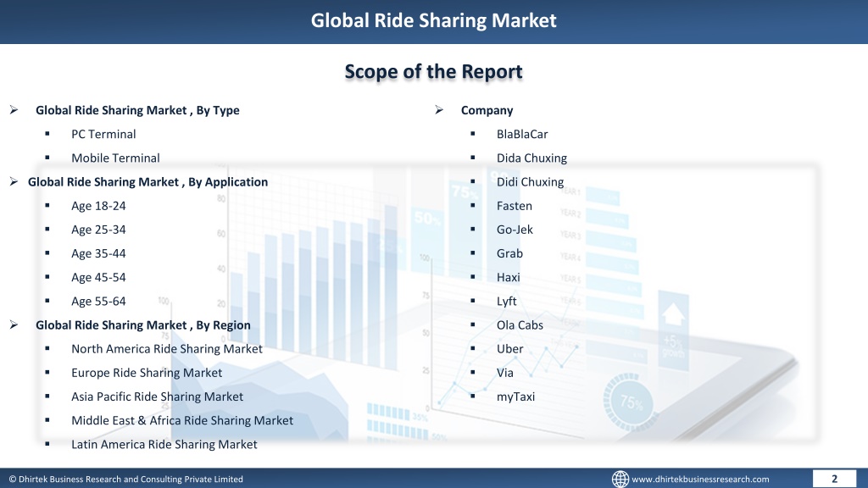Select 'Latin America Ride Sharing Market'

click(x=164, y=444)
